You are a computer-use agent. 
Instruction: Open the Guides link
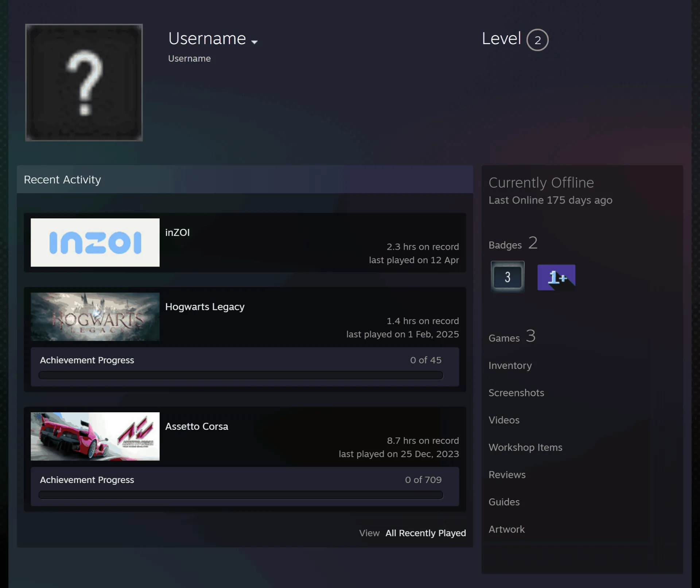pos(504,502)
